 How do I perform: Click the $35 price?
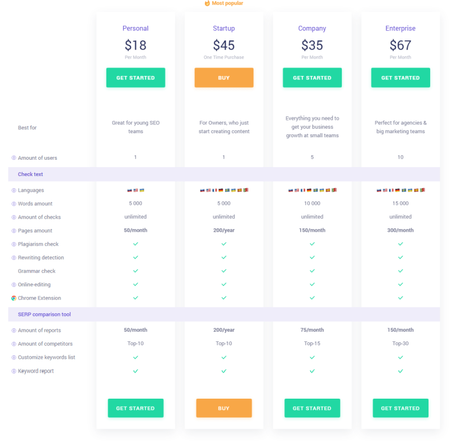(x=312, y=45)
